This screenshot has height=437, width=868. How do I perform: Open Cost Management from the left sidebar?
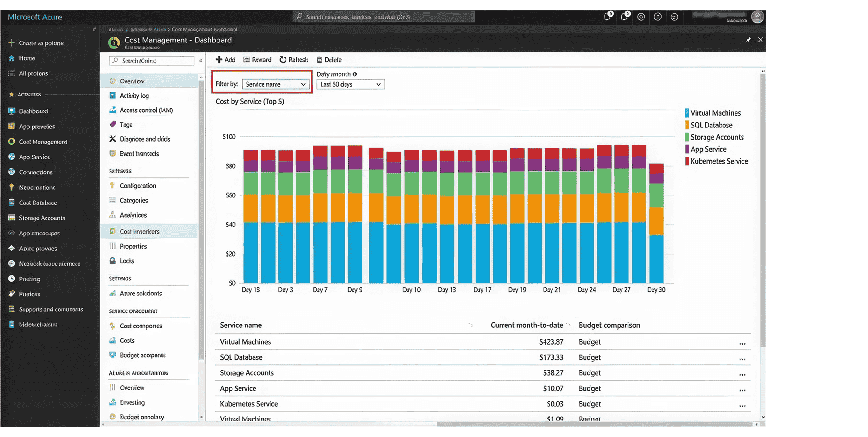click(43, 142)
